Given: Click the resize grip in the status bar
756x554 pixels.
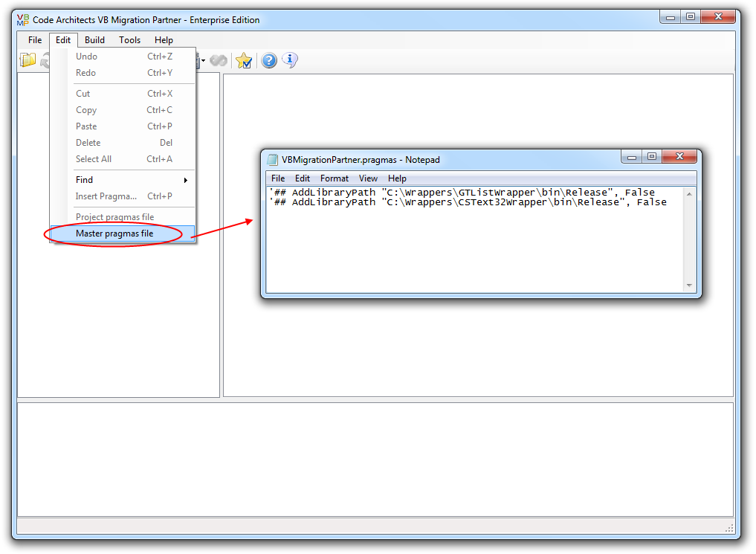Looking at the screenshot, I should coord(729,529).
